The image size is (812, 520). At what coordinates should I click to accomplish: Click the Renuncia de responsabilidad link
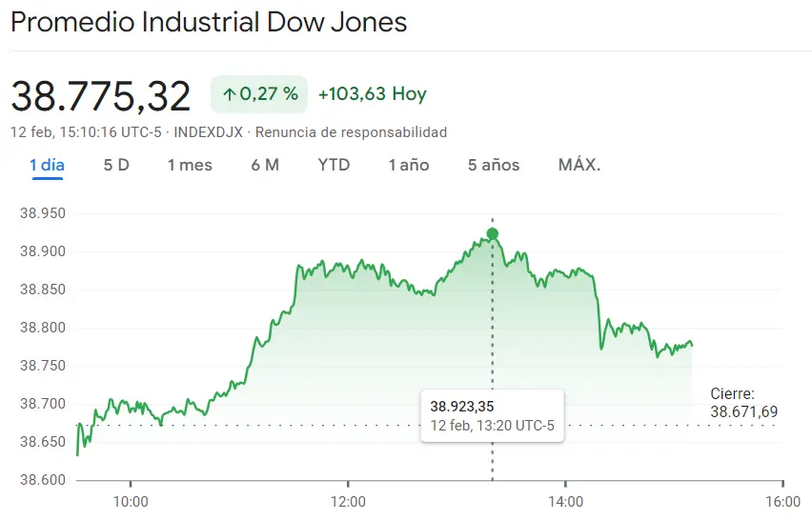click(x=351, y=132)
